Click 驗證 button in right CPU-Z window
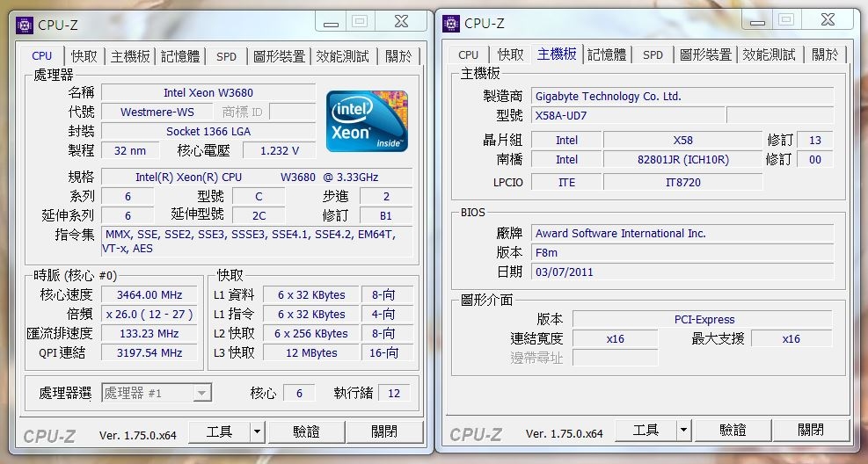Viewport: 868px width, 464px height. coord(733,431)
